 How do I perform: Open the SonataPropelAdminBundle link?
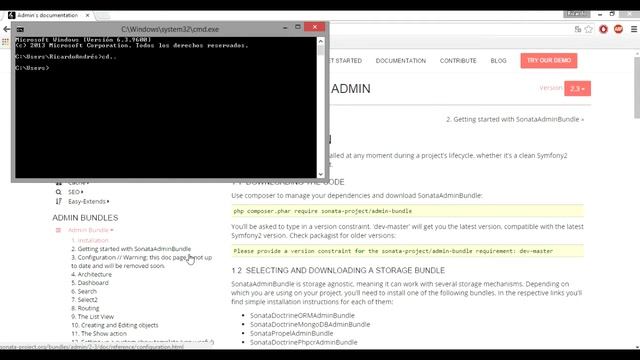tap(291, 333)
